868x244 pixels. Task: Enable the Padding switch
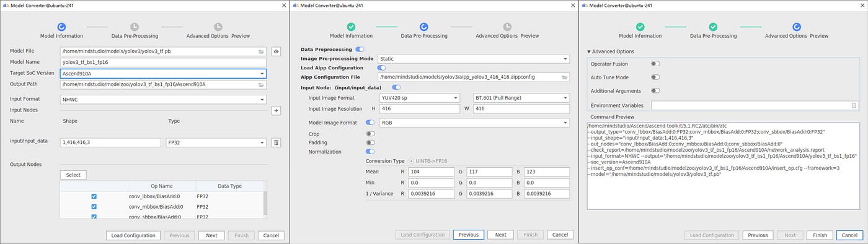pos(371,142)
